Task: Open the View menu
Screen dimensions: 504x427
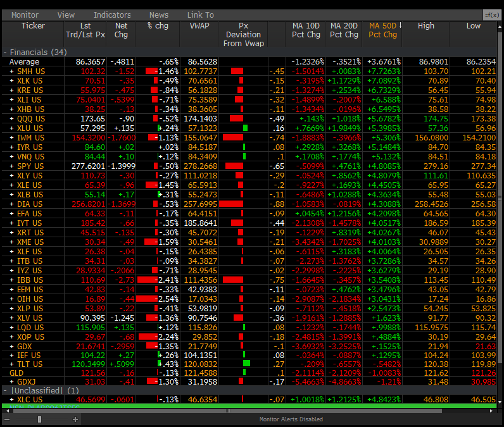Action: tap(66, 15)
